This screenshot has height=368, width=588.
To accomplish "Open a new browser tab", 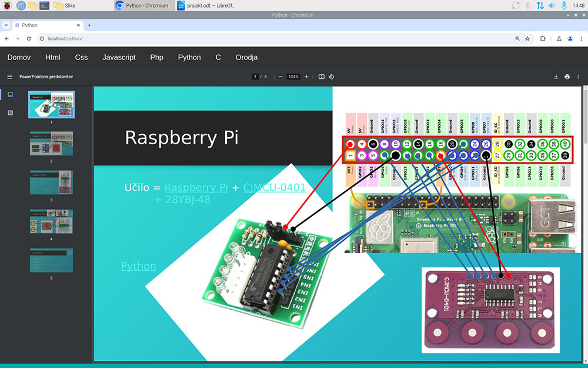I will [x=89, y=25].
